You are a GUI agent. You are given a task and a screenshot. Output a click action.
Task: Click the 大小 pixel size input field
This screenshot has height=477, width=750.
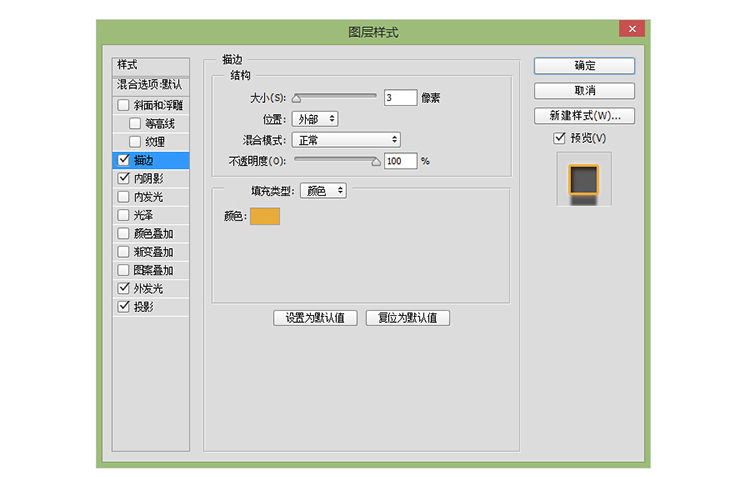(x=400, y=98)
